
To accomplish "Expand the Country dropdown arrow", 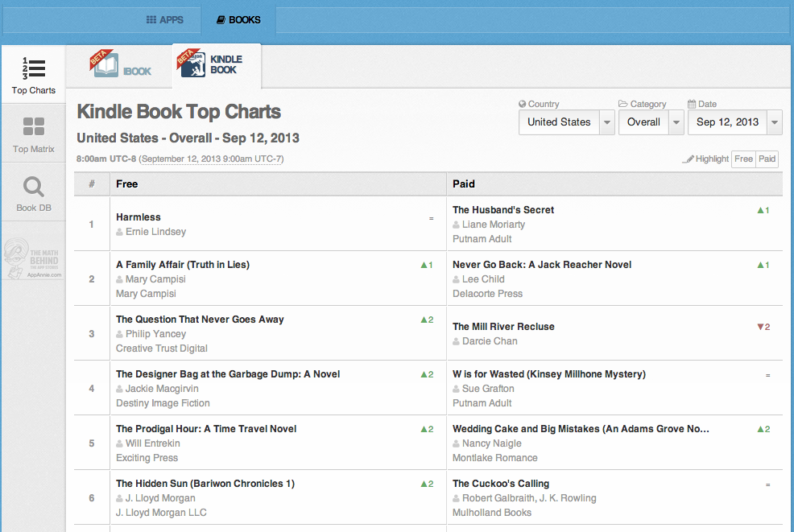I will point(607,122).
